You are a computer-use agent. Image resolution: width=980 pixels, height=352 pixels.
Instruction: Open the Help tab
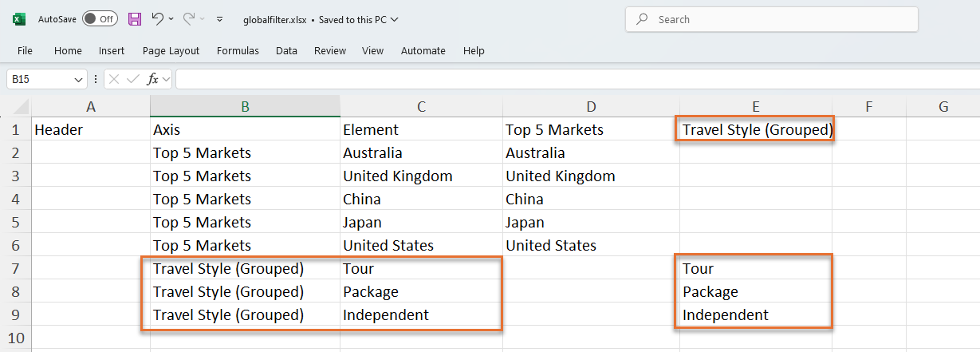coord(474,50)
